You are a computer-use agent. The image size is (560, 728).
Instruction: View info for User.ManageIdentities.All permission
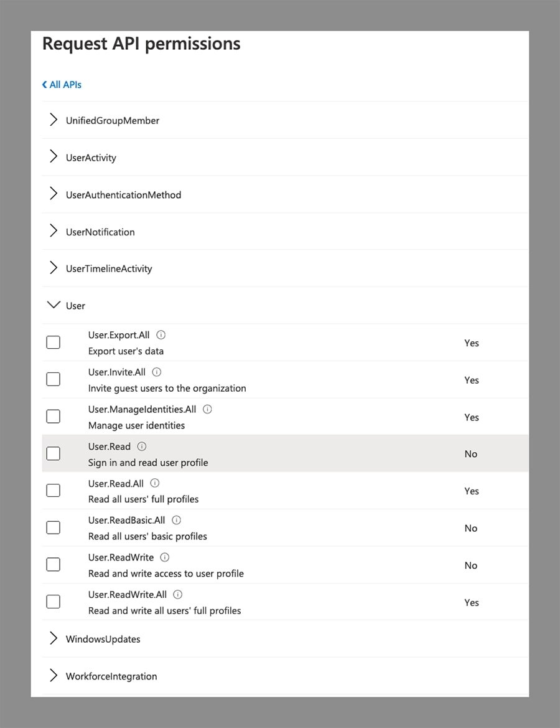click(x=207, y=409)
